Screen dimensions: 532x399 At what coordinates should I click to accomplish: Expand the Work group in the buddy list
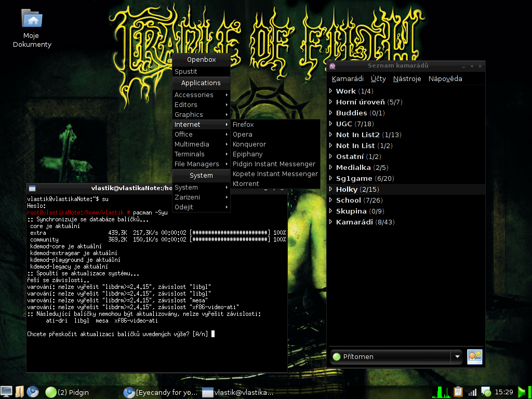(331, 91)
